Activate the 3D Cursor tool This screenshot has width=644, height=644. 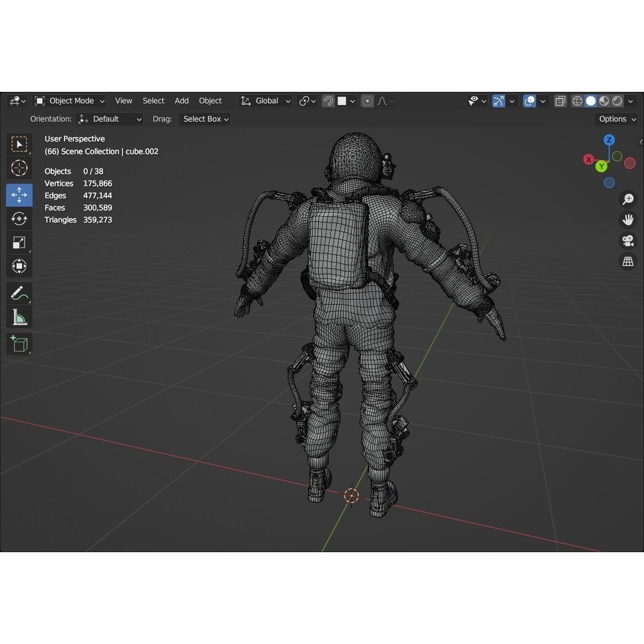[x=19, y=168]
